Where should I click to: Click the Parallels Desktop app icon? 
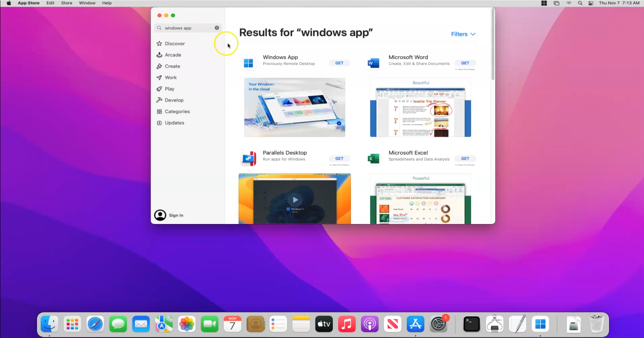click(248, 158)
